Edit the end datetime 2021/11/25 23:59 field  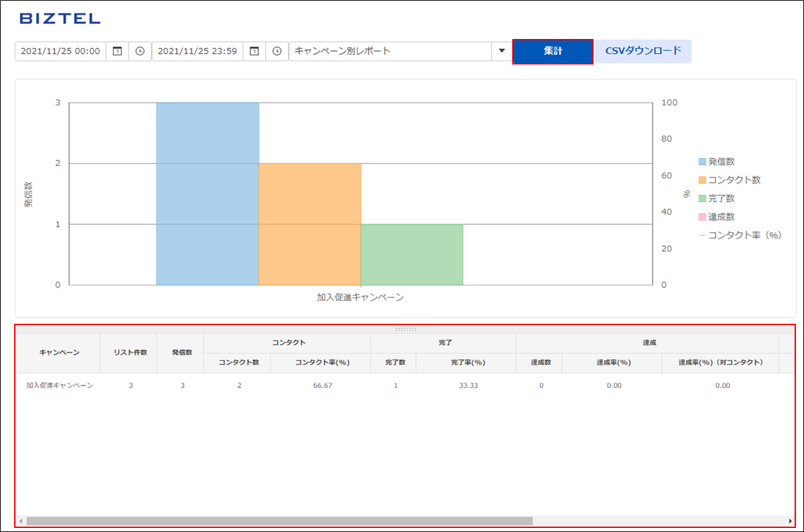(x=198, y=51)
